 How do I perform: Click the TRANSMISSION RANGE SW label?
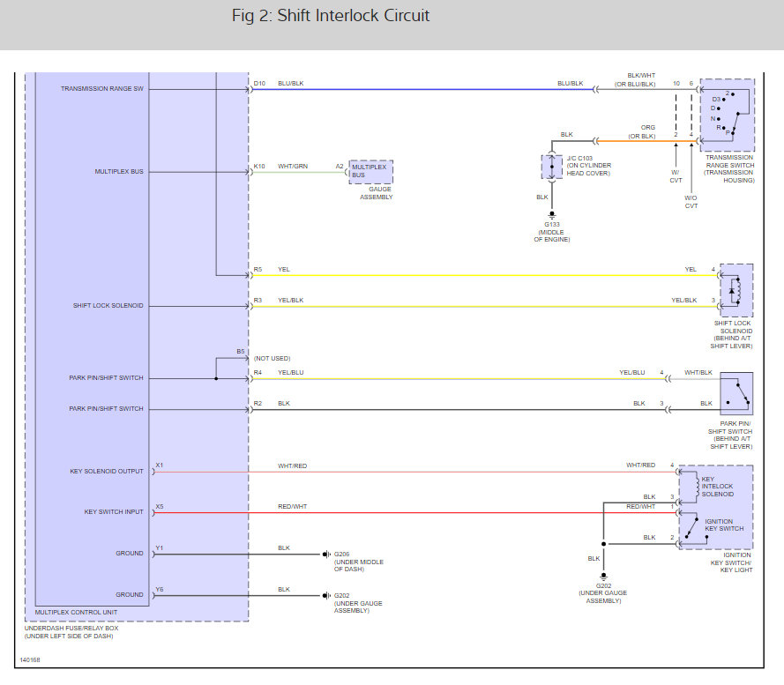(x=102, y=88)
